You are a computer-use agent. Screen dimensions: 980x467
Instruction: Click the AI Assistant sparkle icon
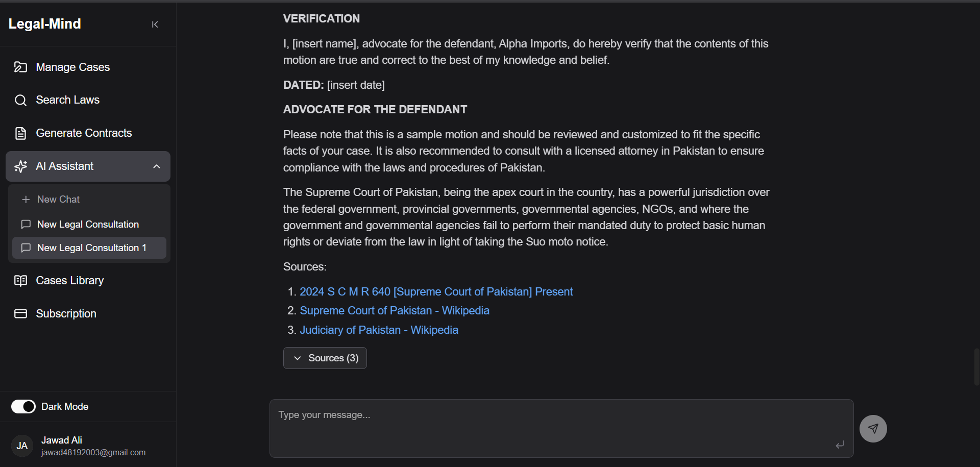pyautogui.click(x=20, y=166)
